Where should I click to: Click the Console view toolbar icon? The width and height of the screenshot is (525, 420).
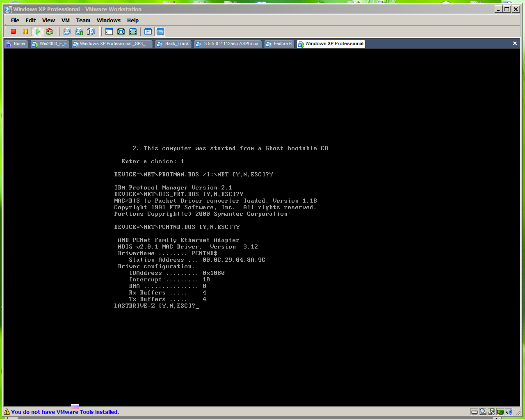point(160,32)
